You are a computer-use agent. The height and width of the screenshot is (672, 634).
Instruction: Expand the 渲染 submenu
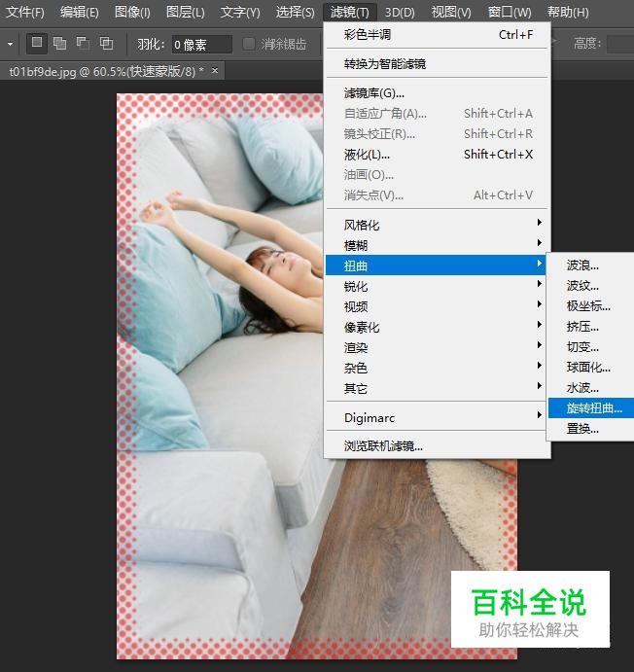click(437, 347)
